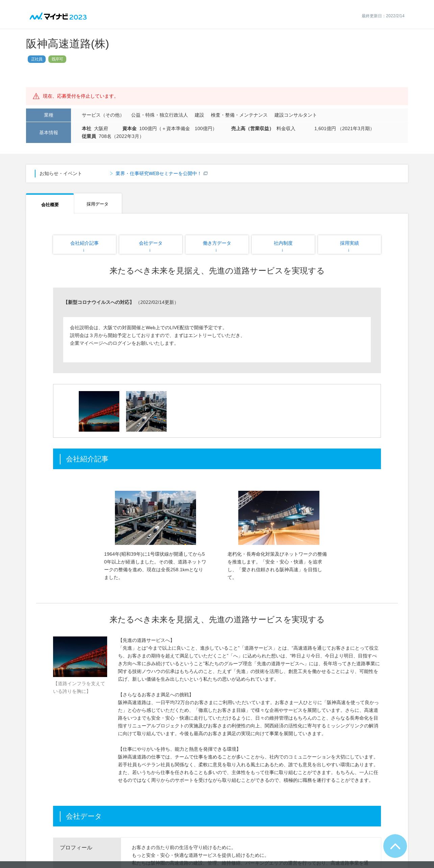This screenshot has height=868, width=434.
Task: Click the company name 阪神高速道路(株)
Action: [x=68, y=44]
